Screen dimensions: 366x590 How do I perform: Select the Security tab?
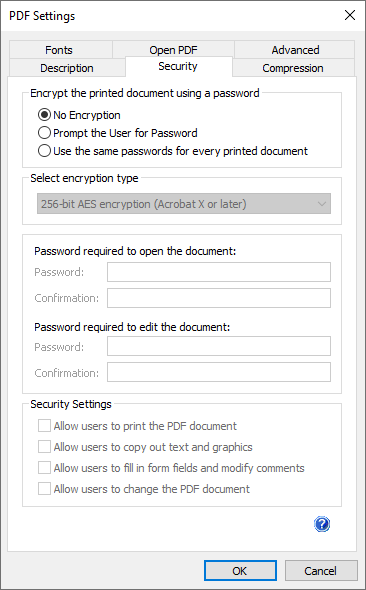178,67
